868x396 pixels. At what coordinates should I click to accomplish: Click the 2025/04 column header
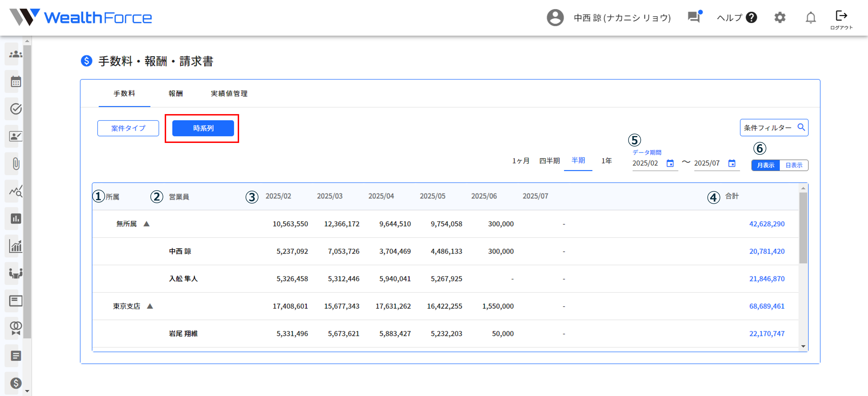[381, 196]
